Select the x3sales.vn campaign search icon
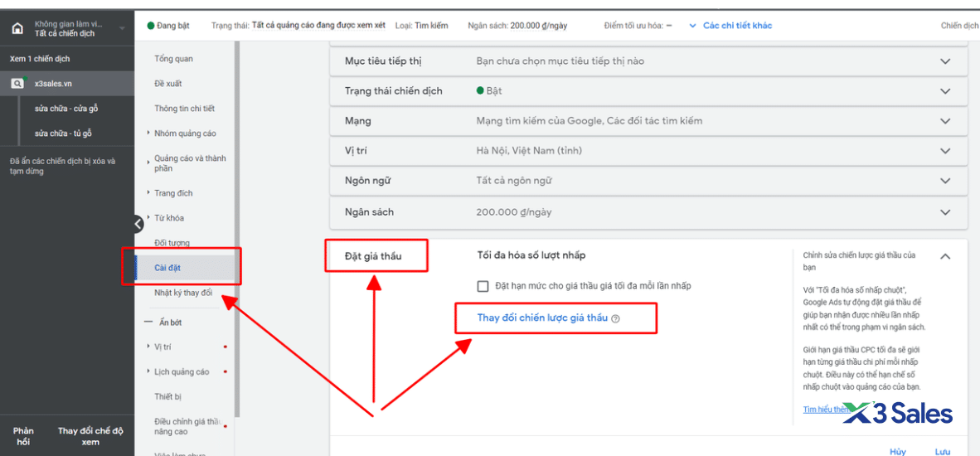 pos(17,83)
